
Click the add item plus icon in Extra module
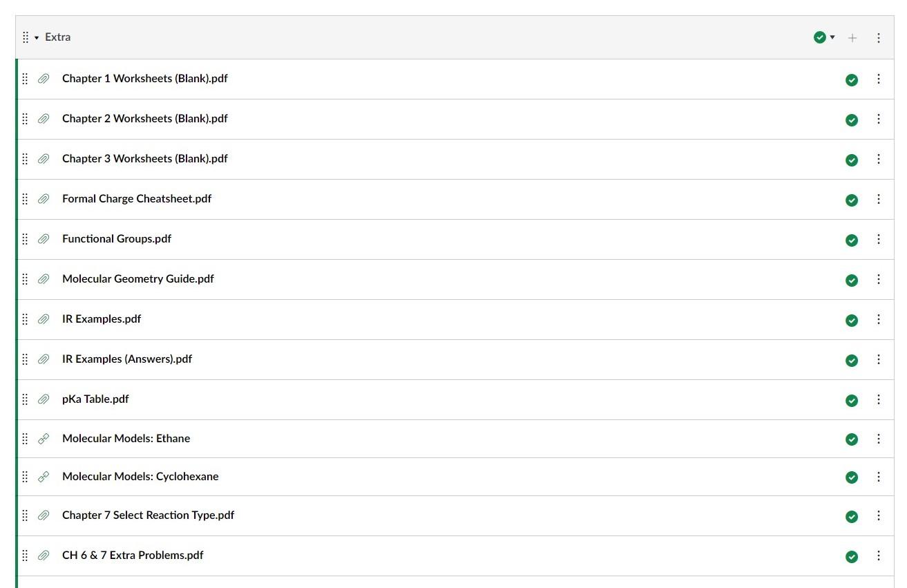click(x=852, y=38)
